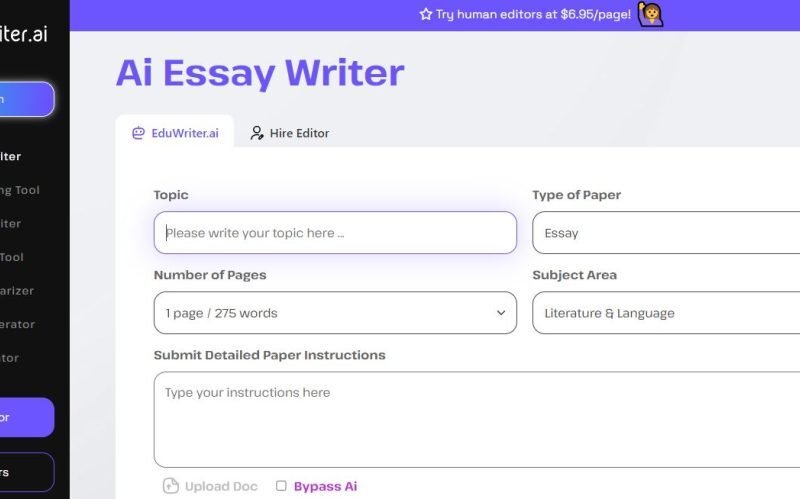Click the star icon in the top banner
800x499 pixels.
426,14
